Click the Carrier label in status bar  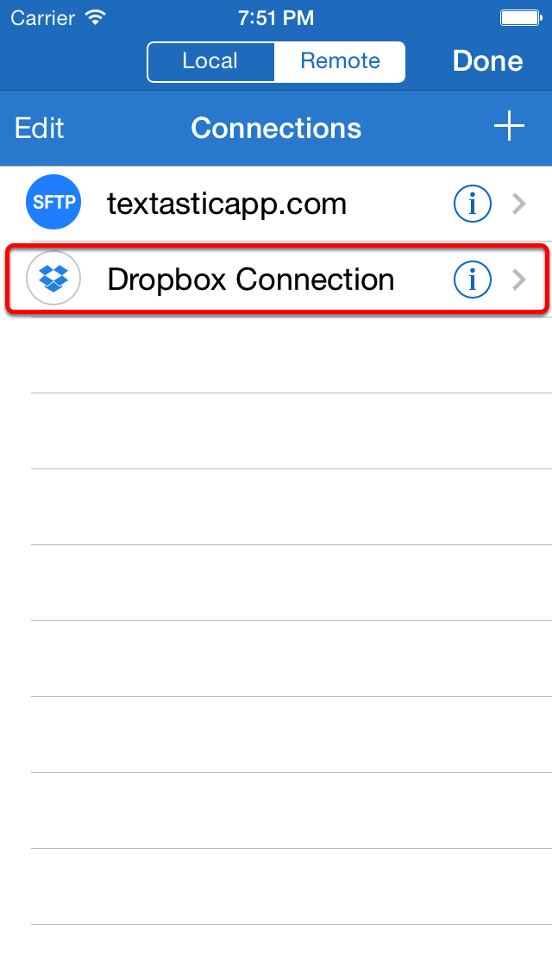click(x=44, y=18)
